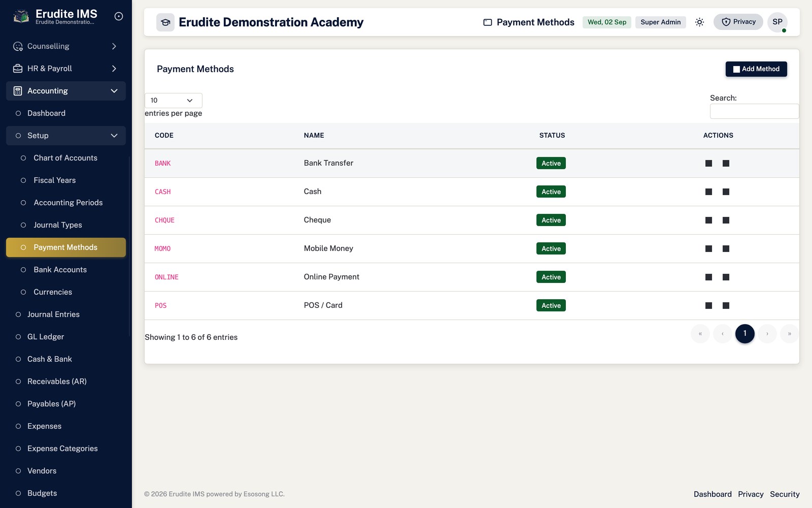Viewport: 812px width, 508px height.
Task: Open the entries per page dropdown
Action: point(174,101)
